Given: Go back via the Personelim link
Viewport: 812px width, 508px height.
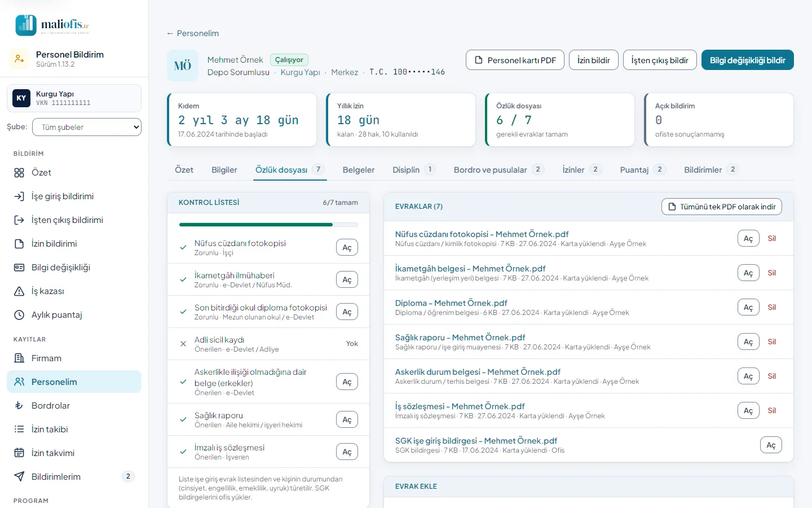Looking at the screenshot, I should [193, 33].
